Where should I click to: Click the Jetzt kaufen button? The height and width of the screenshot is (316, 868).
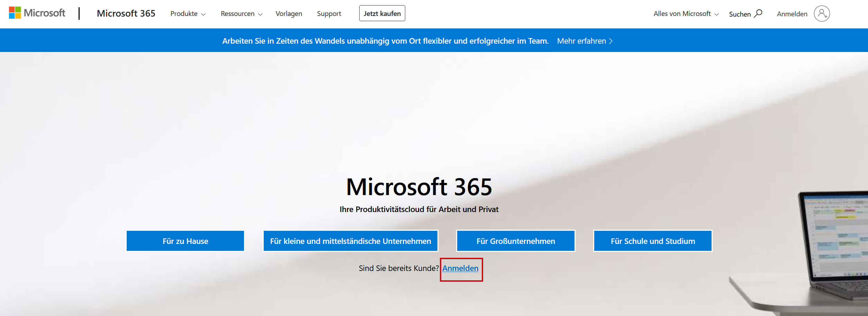point(382,14)
